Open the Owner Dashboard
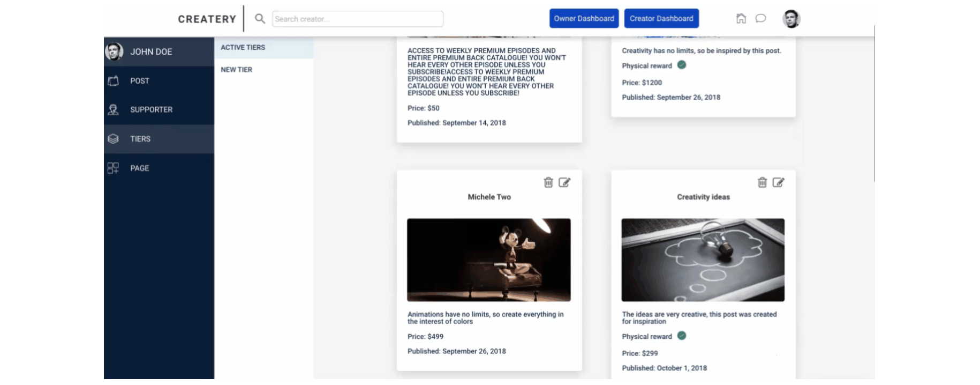 (x=584, y=18)
